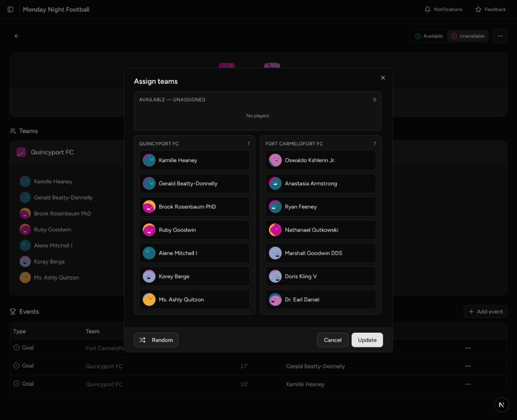Select Oswaldo Kshlerin Jr. in Fort Carmelofort

pos(320,160)
